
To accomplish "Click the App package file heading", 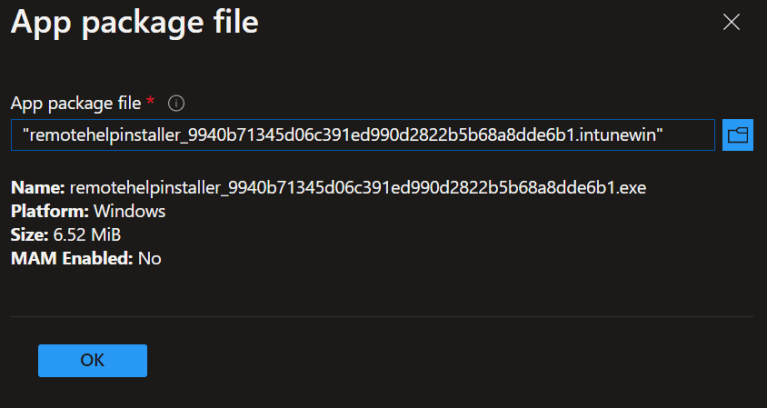I will coord(134,22).
